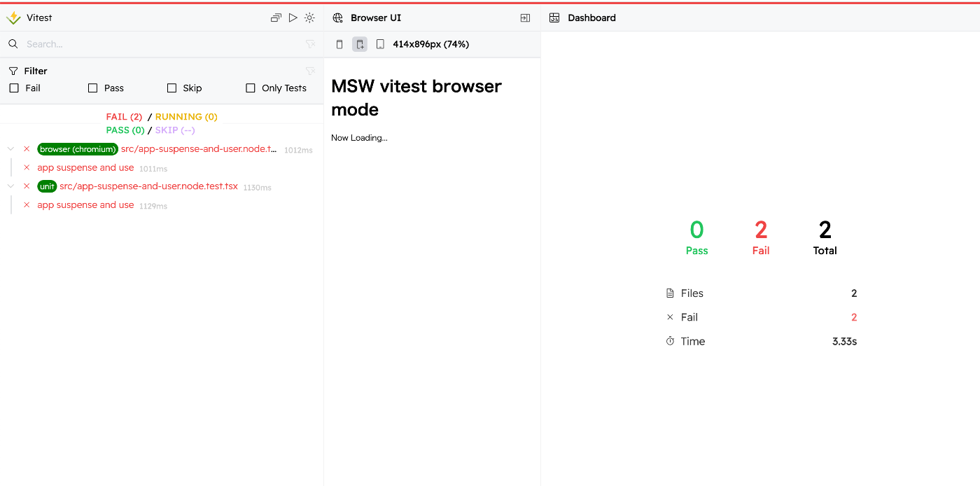The image size is (980, 486).
Task: Click the 3.33s time value
Action: pos(844,341)
